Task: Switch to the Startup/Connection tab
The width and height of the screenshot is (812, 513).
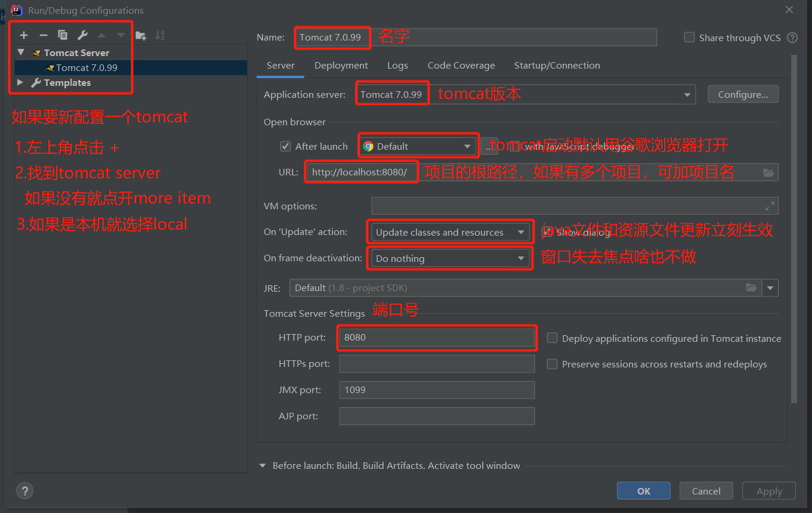Action: pos(557,66)
